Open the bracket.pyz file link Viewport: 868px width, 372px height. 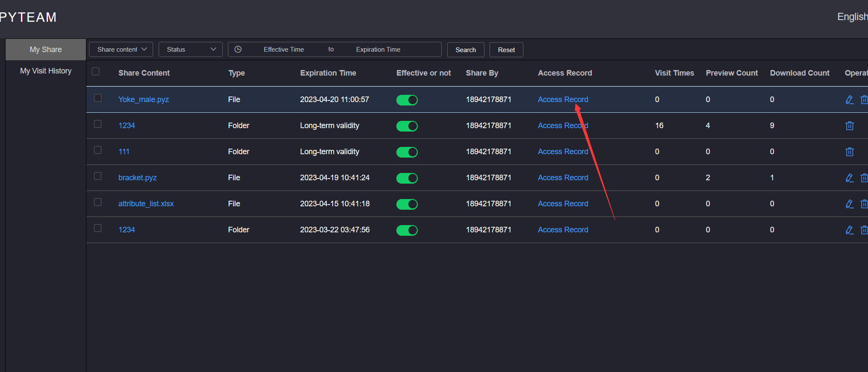click(x=138, y=178)
